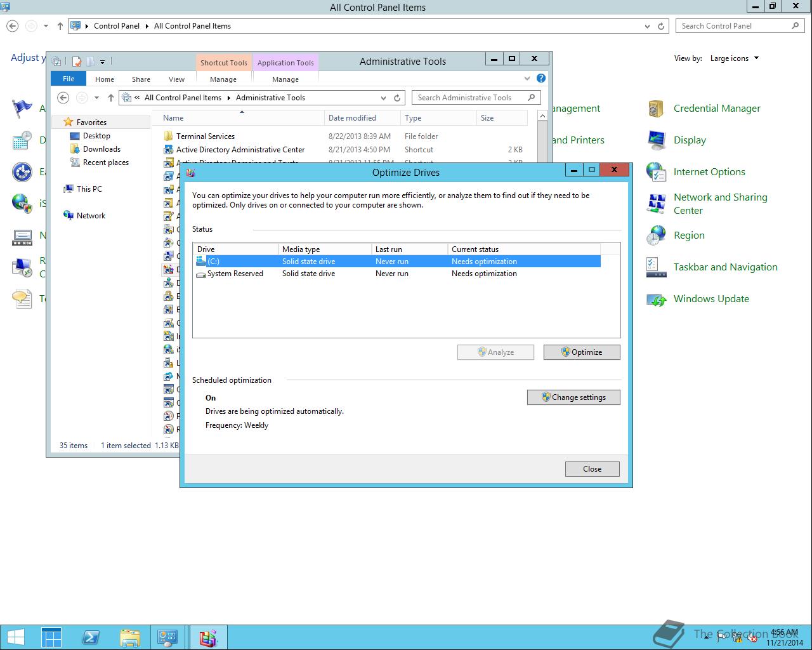
Task: Refresh the Control Panel address bar
Action: (x=661, y=26)
